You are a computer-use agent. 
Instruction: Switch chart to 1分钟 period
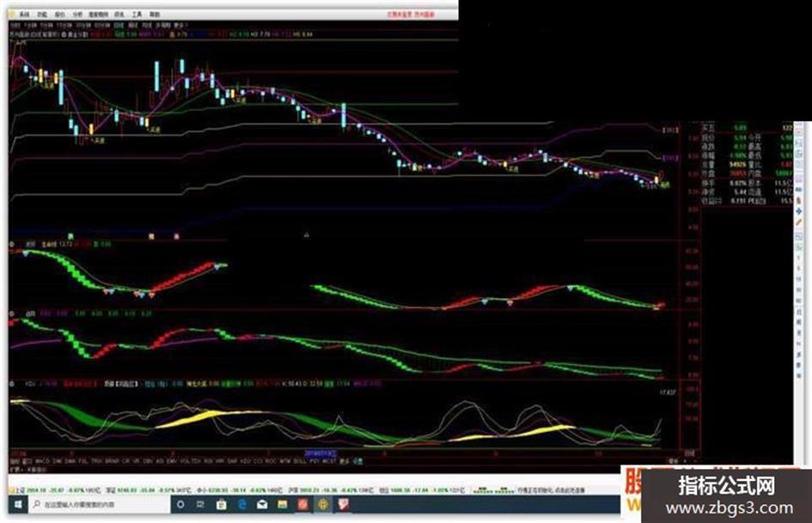31,25
